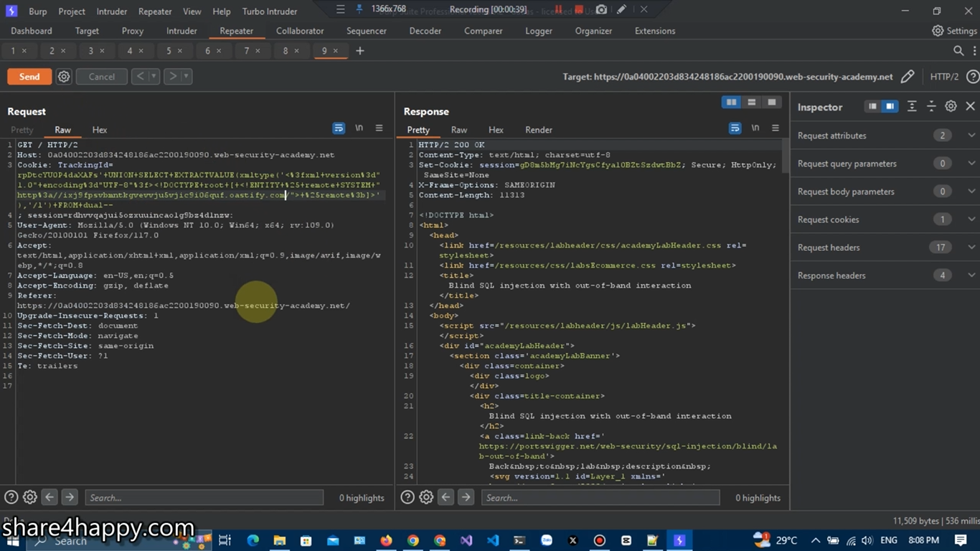Switch to side-by-side split layout view
This screenshot has width=980, height=551.
click(x=731, y=103)
